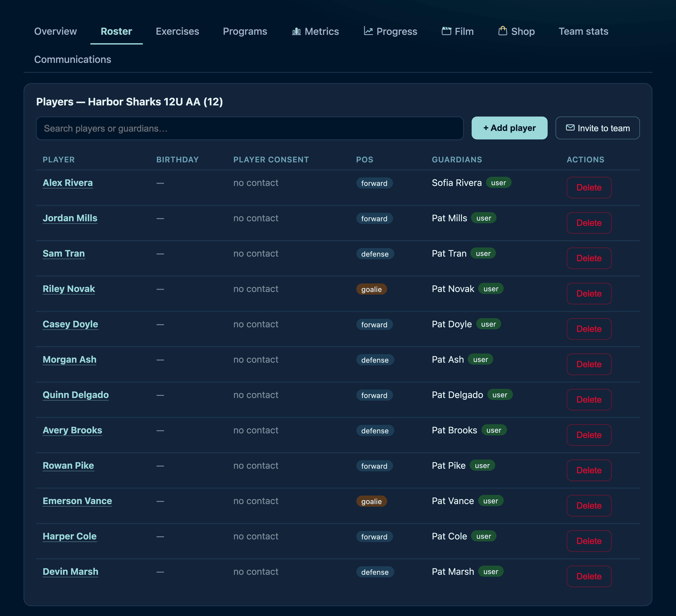
Task: Open Morgan Ash's player link
Action: 69,360
